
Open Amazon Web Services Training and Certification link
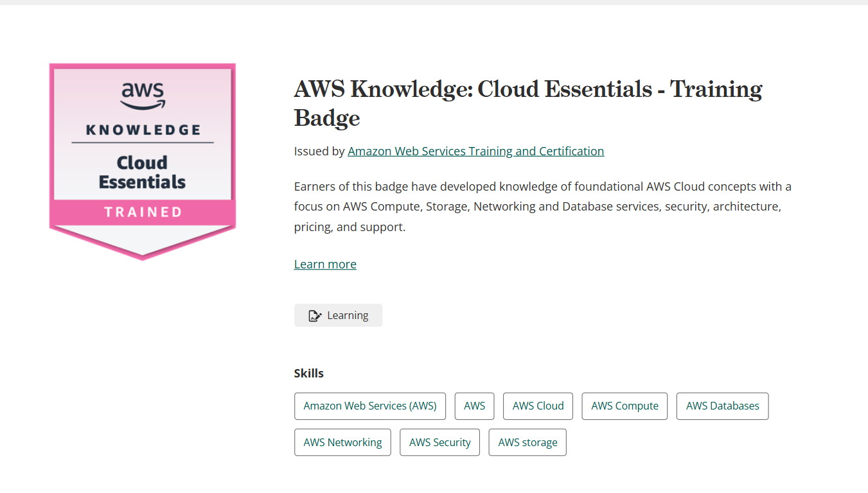pyautogui.click(x=476, y=151)
